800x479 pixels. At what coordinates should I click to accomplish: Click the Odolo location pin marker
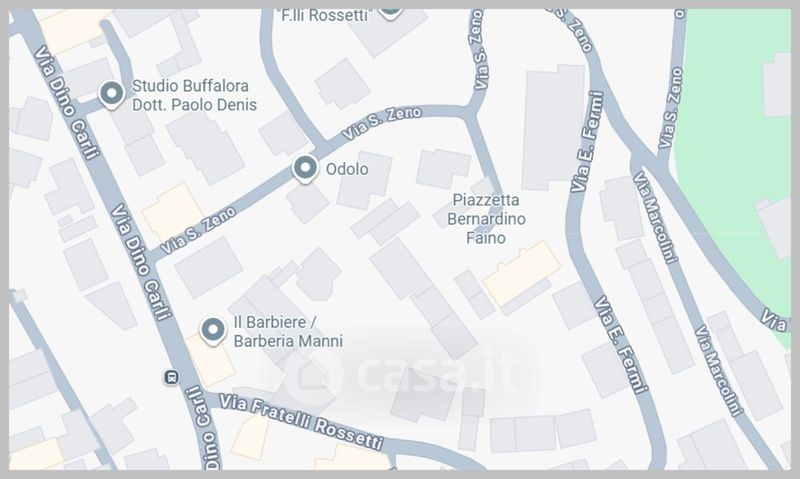coord(305,168)
